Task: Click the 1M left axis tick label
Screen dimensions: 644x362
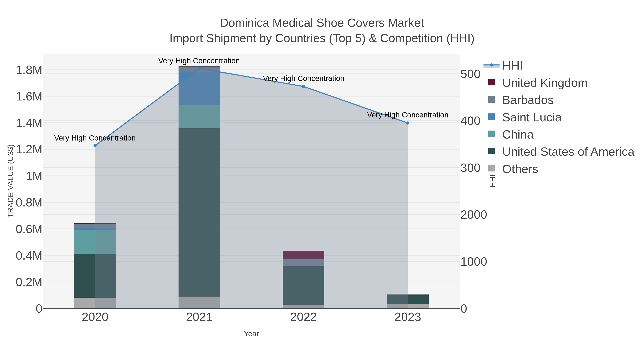Action: (x=34, y=176)
